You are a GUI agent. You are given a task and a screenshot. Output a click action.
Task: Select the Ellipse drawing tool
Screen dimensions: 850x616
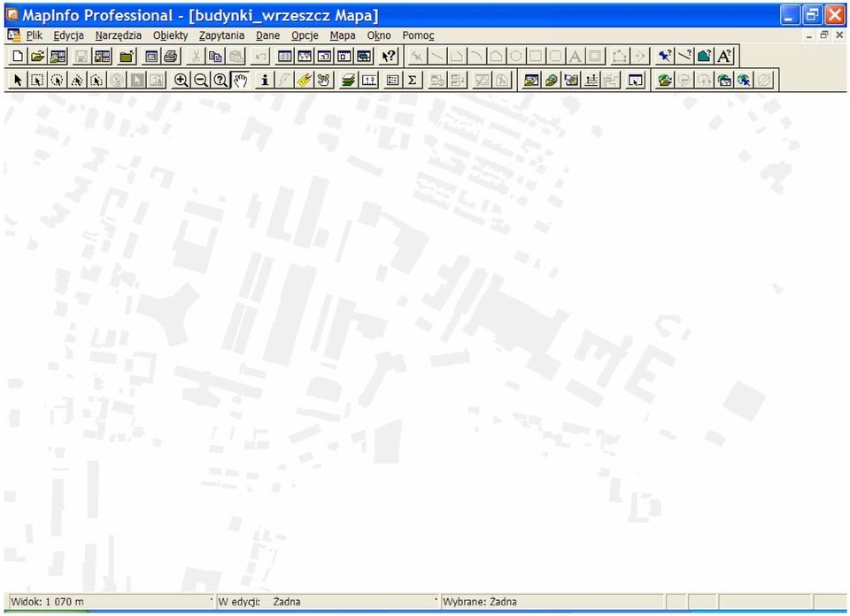(516, 56)
